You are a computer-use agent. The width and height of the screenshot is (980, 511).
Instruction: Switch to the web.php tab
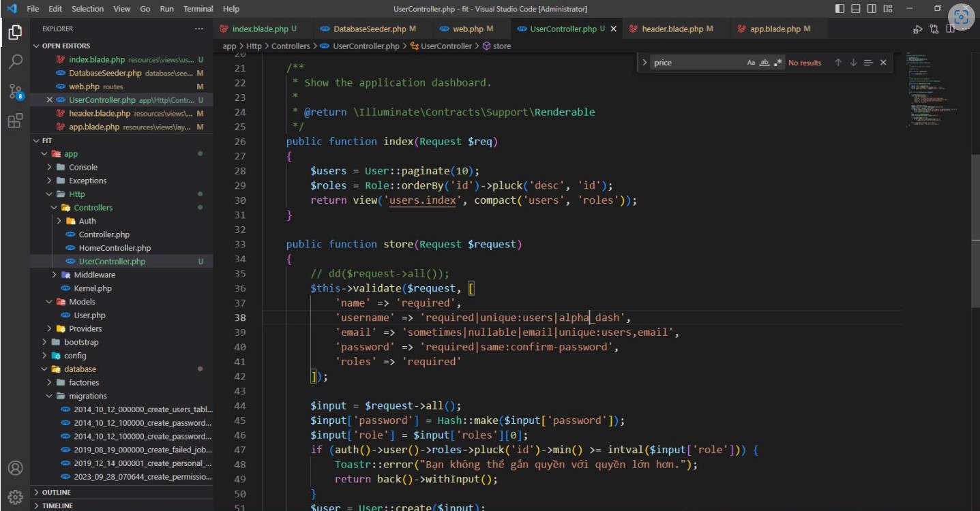pyautogui.click(x=468, y=29)
